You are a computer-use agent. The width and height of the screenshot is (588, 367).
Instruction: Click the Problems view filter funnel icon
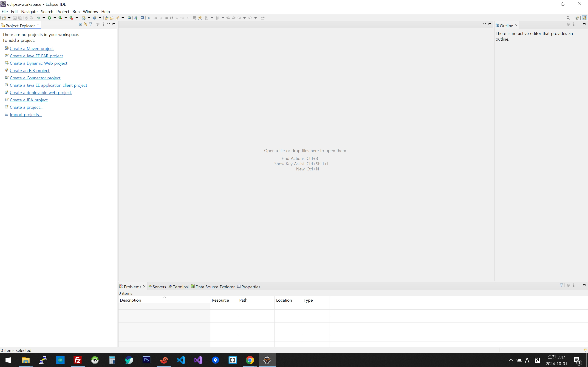coord(561,285)
